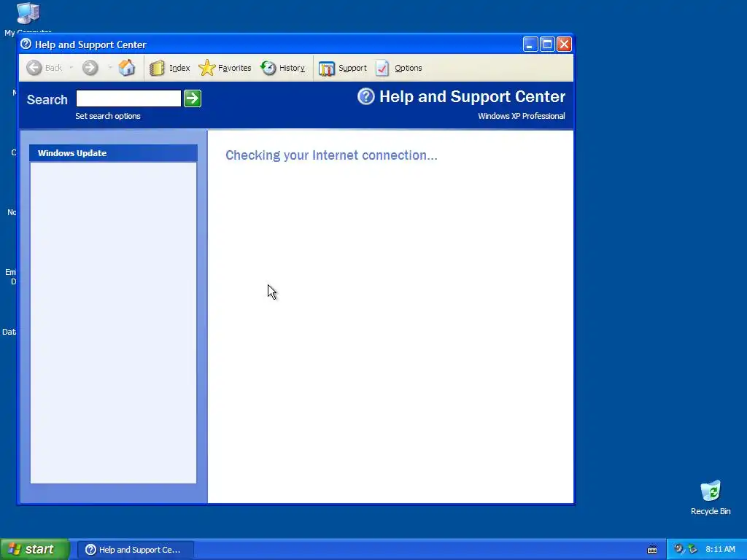This screenshot has width=747, height=560.
Task: Click the title bar help icon
Action: click(26, 44)
